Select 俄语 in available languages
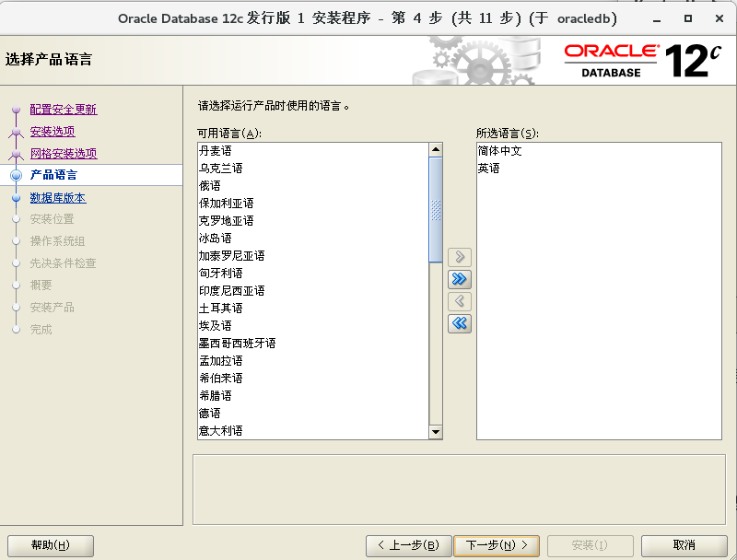This screenshot has height=560, width=737. pos(313,185)
